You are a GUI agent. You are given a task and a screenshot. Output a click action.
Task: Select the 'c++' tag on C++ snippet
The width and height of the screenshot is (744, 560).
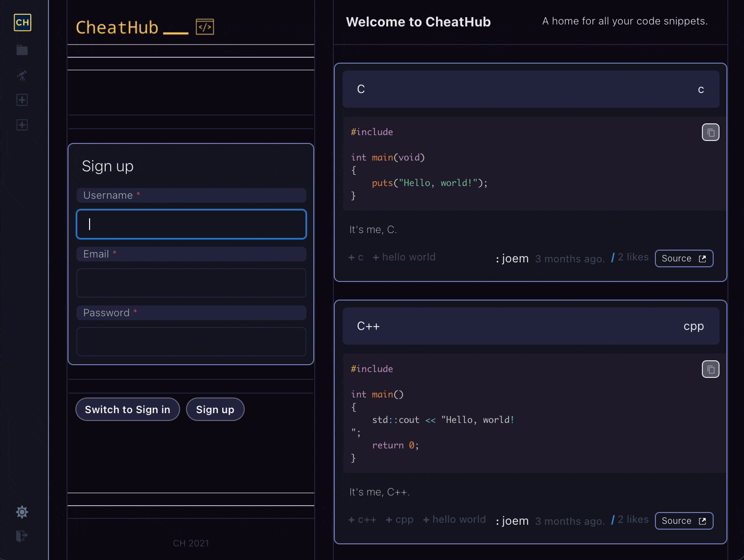tap(362, 519)
